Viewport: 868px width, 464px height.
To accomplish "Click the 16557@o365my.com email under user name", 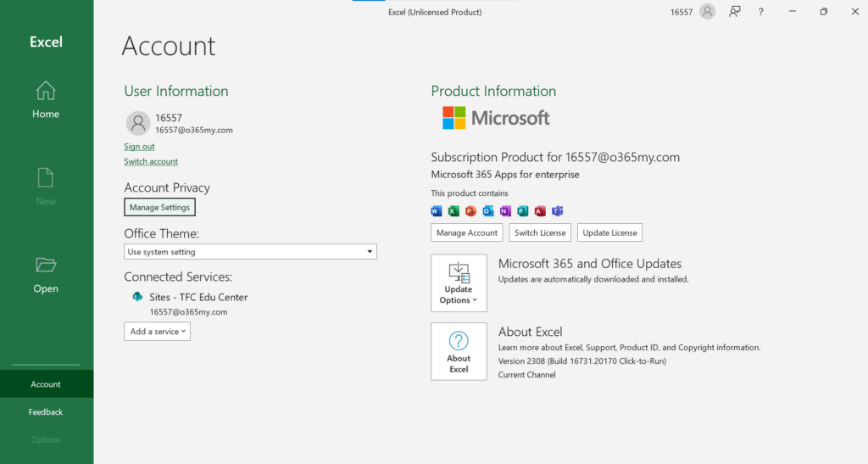I will [x=194, y=130].
